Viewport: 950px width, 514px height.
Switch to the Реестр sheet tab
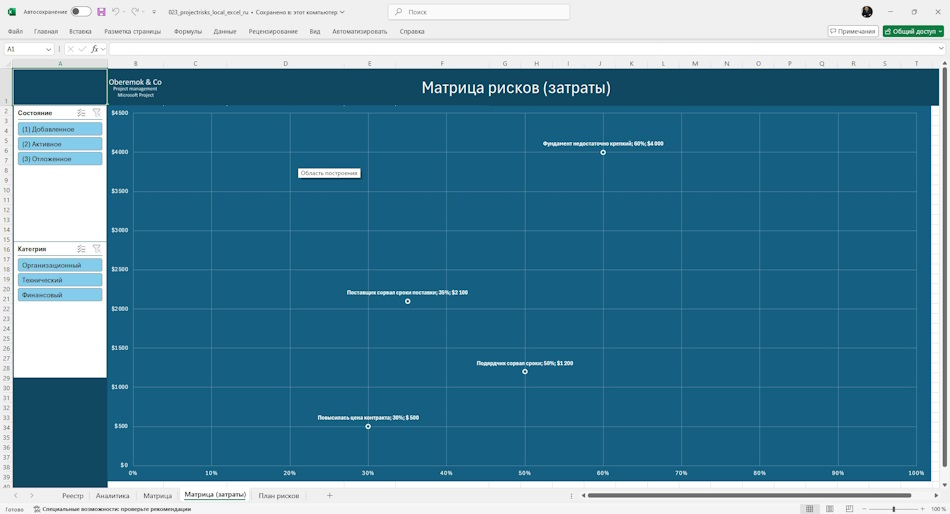pos(73,496)
